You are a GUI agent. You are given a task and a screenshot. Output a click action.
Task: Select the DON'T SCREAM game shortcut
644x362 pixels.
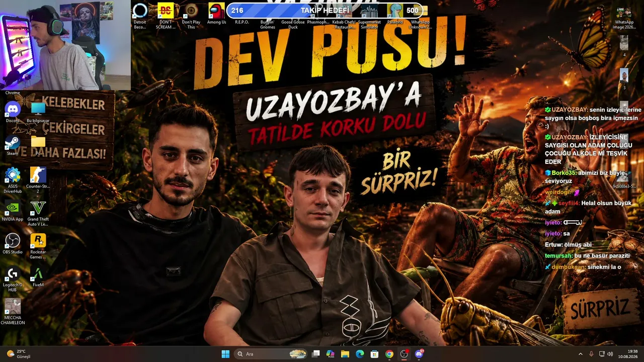(x=166, y=16)
